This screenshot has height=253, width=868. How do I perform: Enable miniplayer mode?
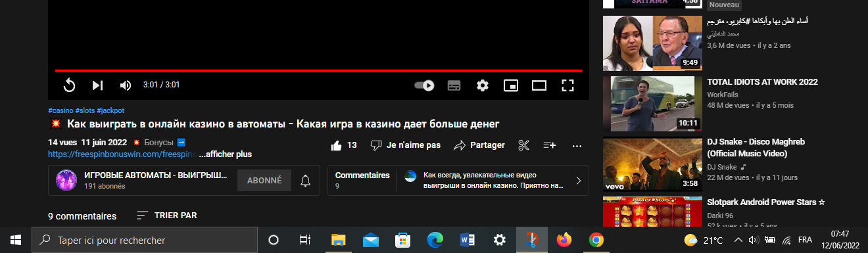pos(511,85)
